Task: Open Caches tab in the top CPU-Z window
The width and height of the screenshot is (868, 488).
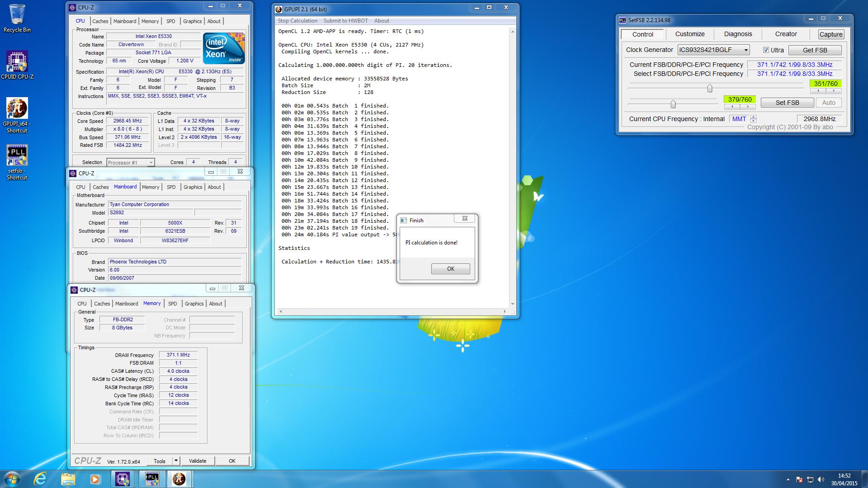Action: (x=100, y=21)
